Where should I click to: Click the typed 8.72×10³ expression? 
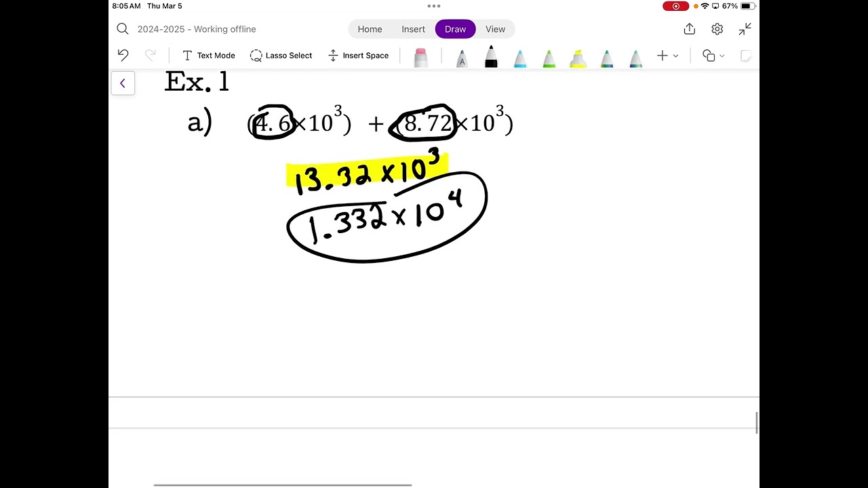click(x=454, y=122)
